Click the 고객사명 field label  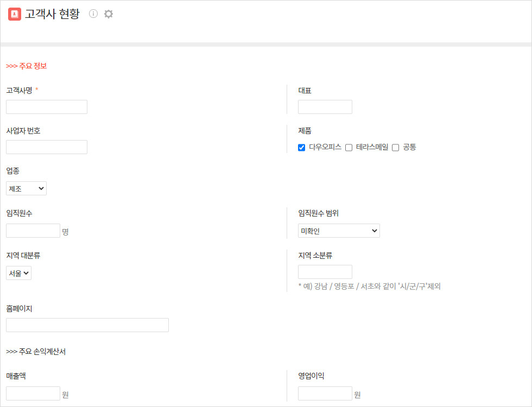[19, 90]
